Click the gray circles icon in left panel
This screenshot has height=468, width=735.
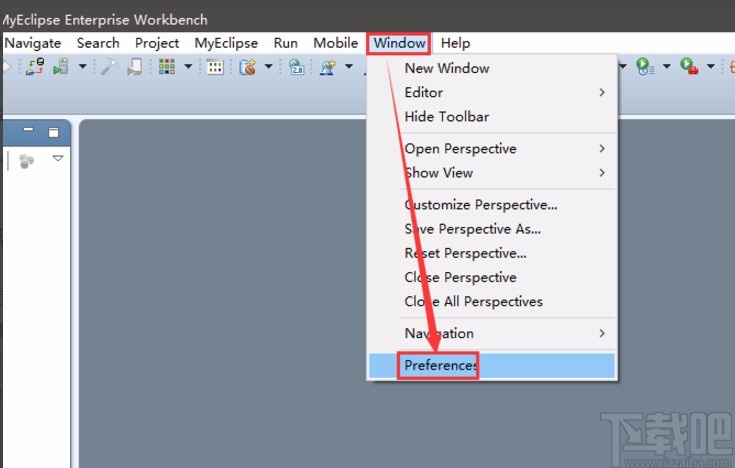27,161
